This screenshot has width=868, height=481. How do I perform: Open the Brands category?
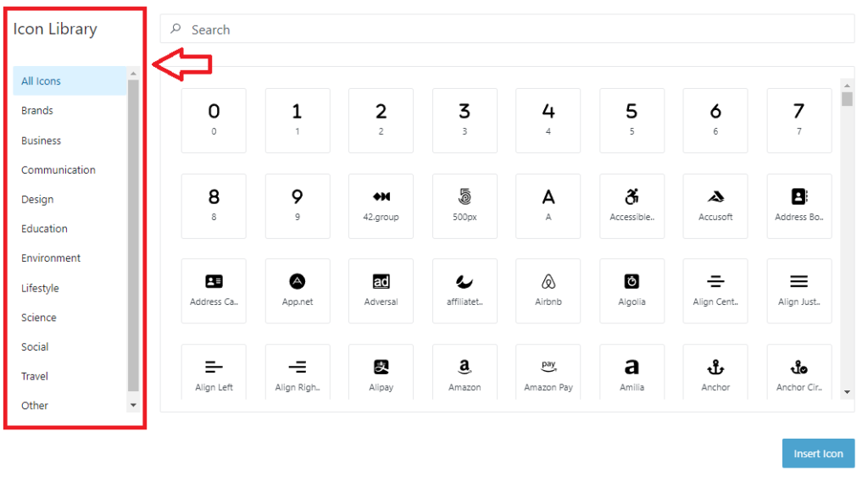(x=37, y=111)
